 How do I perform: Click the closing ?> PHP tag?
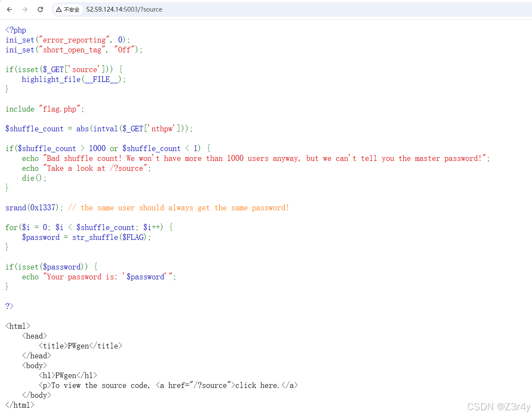[x=9, y=306]
